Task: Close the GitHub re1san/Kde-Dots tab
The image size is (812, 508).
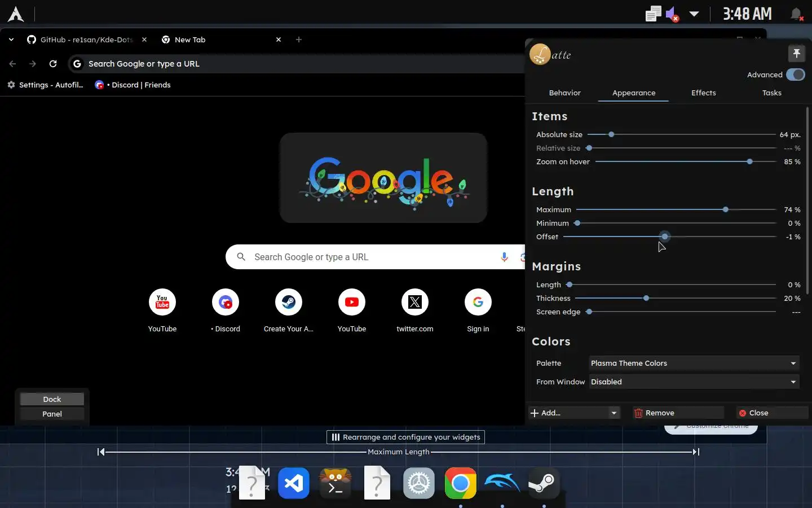Action: tap(144, 40)
